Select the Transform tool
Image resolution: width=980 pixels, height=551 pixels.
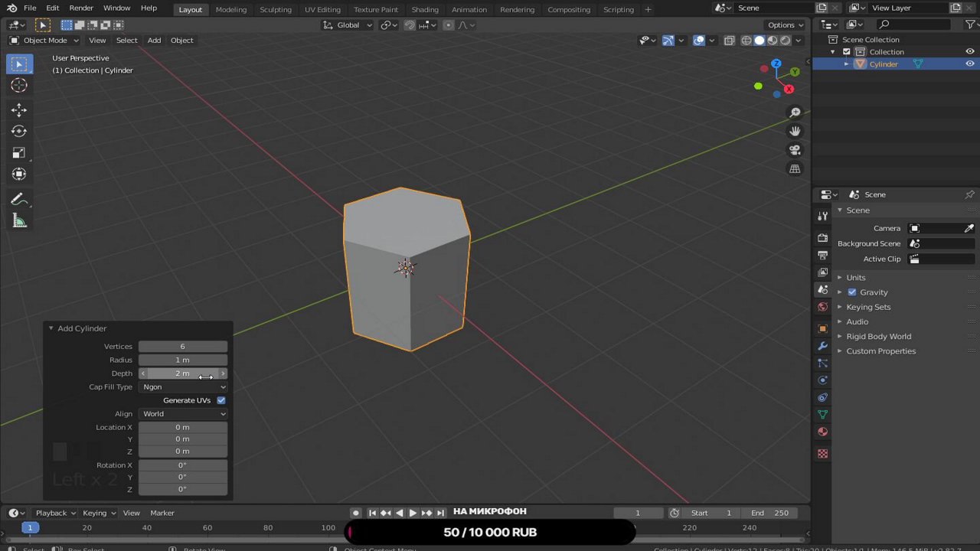19,174
